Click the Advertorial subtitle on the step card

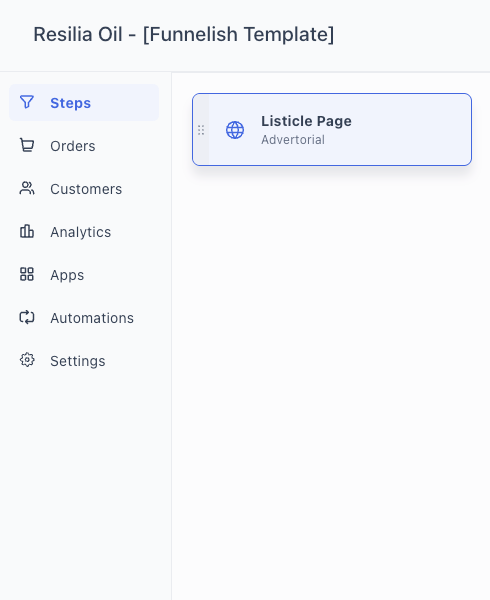(x=293, y=140)
